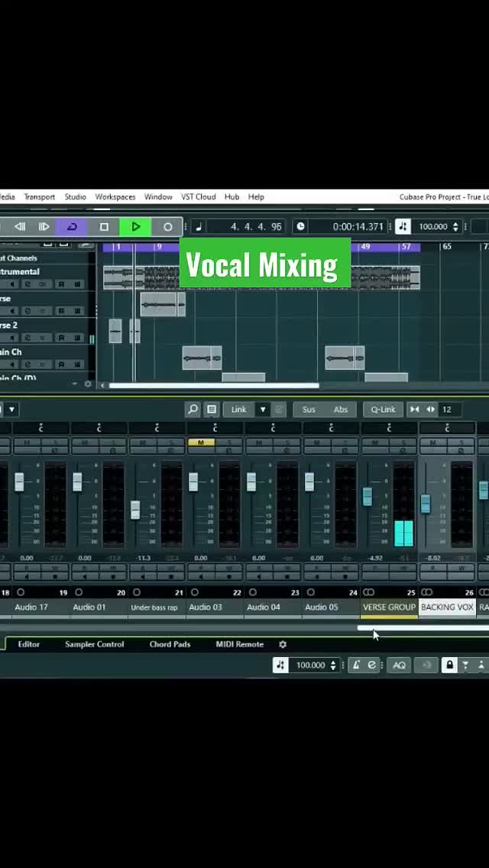Click the Under bass rap volume fader

click(x=135, y=510)
